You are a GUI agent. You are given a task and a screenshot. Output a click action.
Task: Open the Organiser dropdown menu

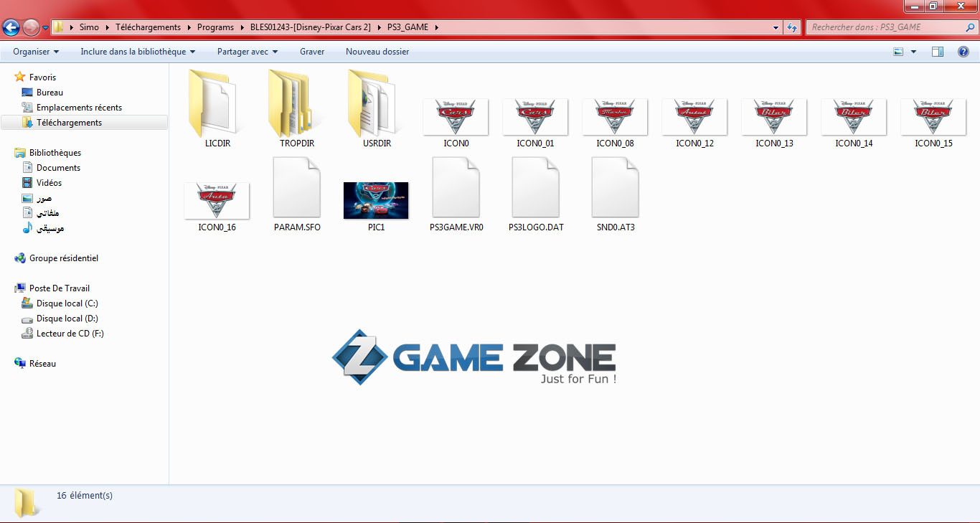pos(36,52)
